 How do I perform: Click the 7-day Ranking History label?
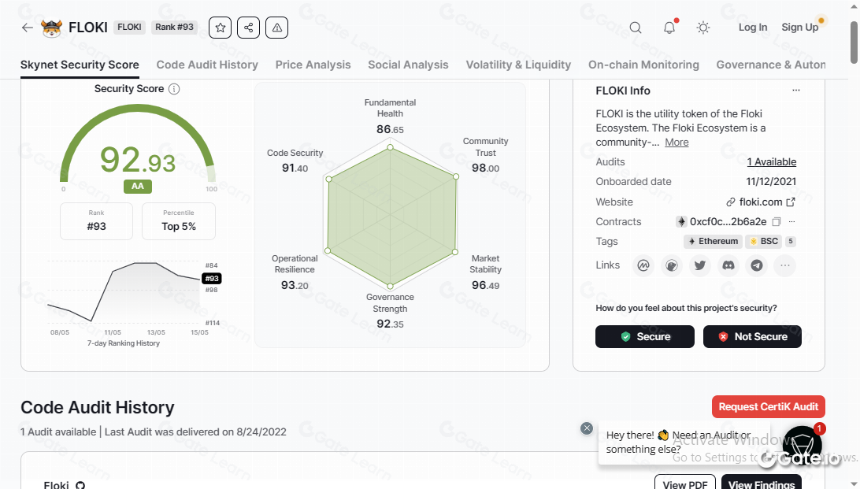pyautogui.click(x=123, y=343)
